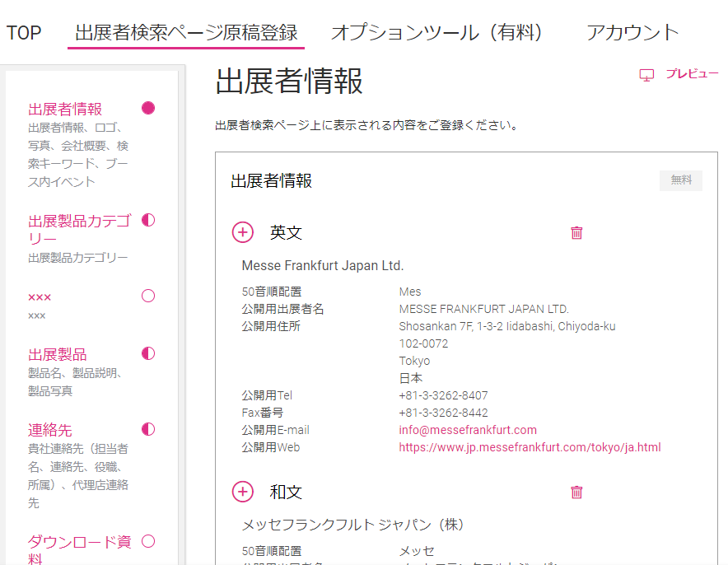Click the 貴社連絡先 description under 連絡先

click(x=78, y=475)
